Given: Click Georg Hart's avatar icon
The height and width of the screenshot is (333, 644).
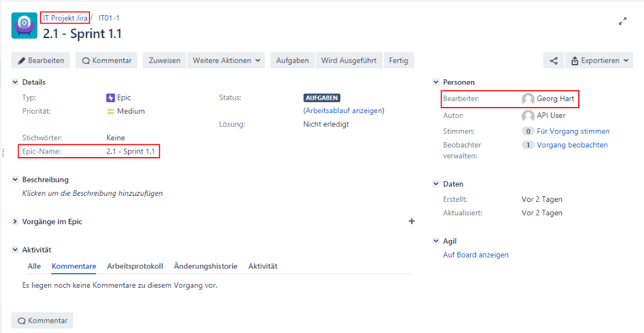Looking at the screenshot, I should [x=528, y=99].
